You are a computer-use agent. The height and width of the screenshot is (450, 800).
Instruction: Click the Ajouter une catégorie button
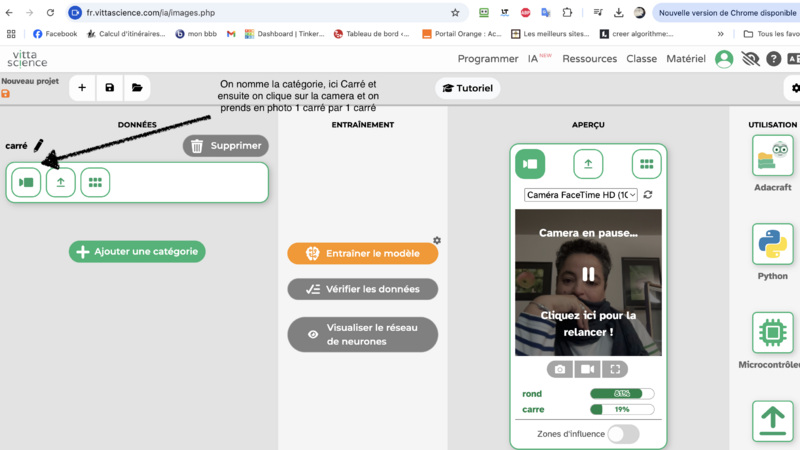tap(137, 252)
